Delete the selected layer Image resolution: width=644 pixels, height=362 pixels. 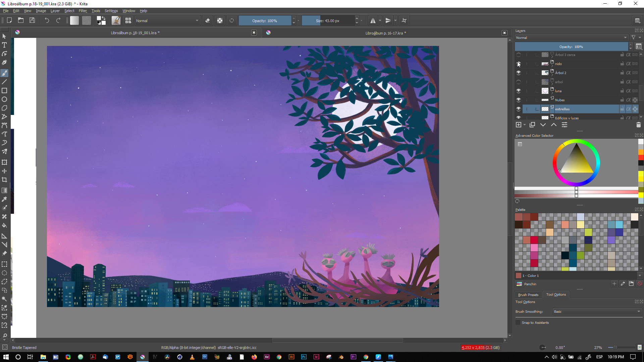[638, 125]
